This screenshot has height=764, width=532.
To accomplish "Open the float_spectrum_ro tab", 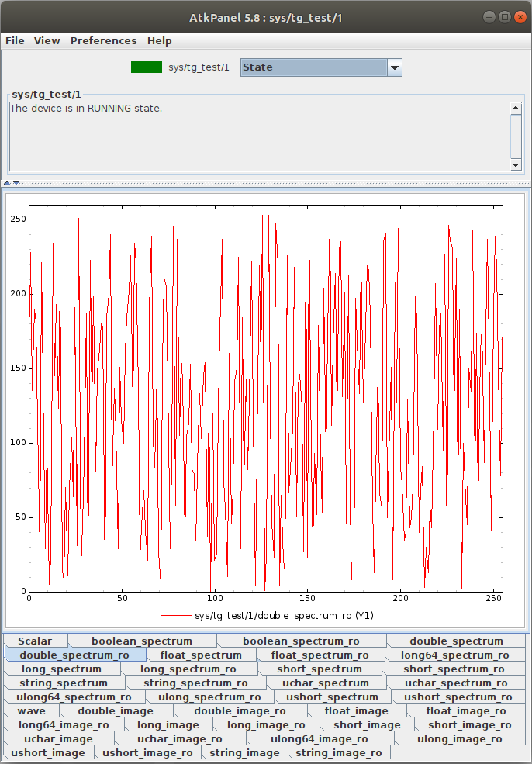I will coord(320,655).
